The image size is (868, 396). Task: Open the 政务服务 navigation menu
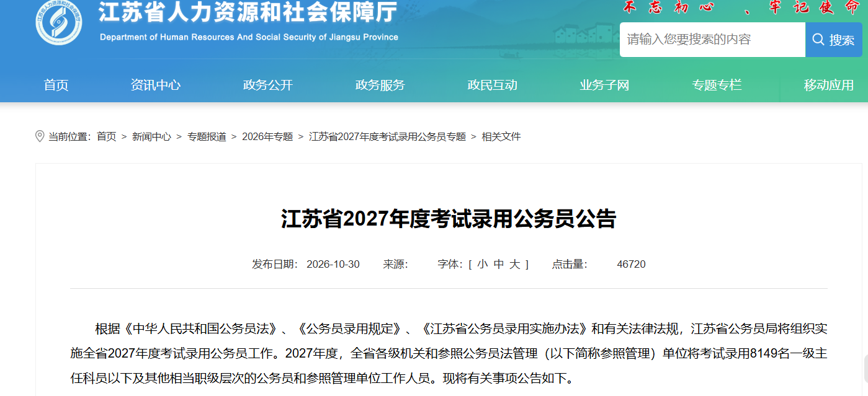pos(380,86)
